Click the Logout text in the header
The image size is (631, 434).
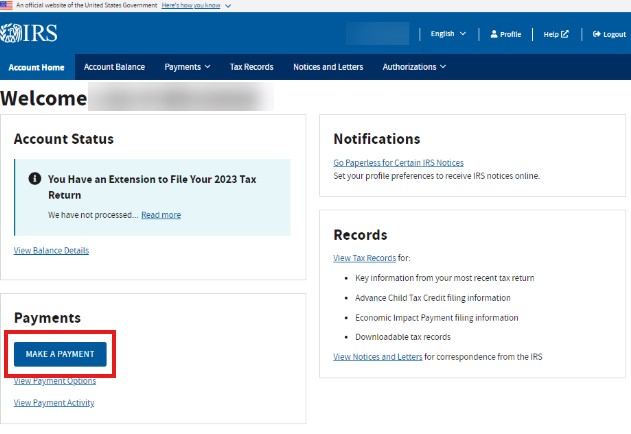coord(615,34)
